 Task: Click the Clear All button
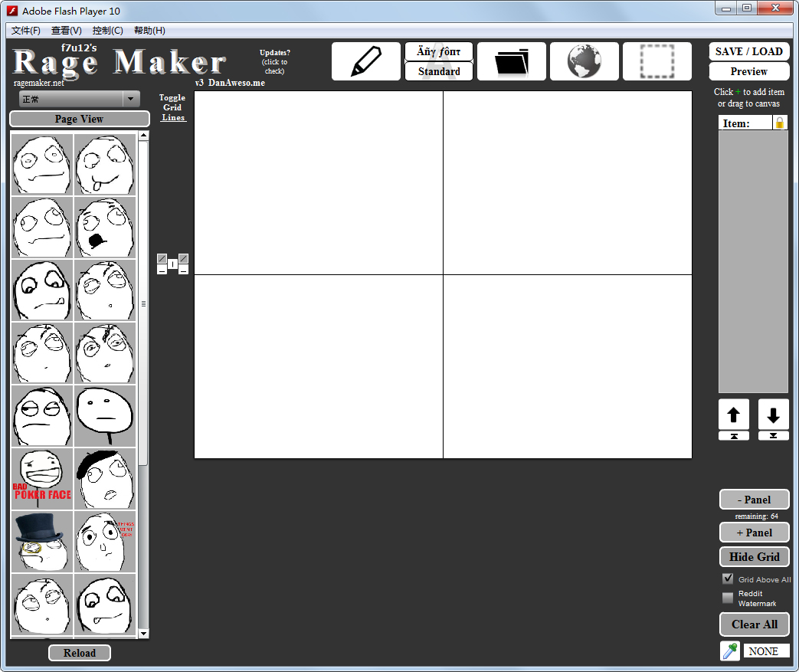coord(755,624)
